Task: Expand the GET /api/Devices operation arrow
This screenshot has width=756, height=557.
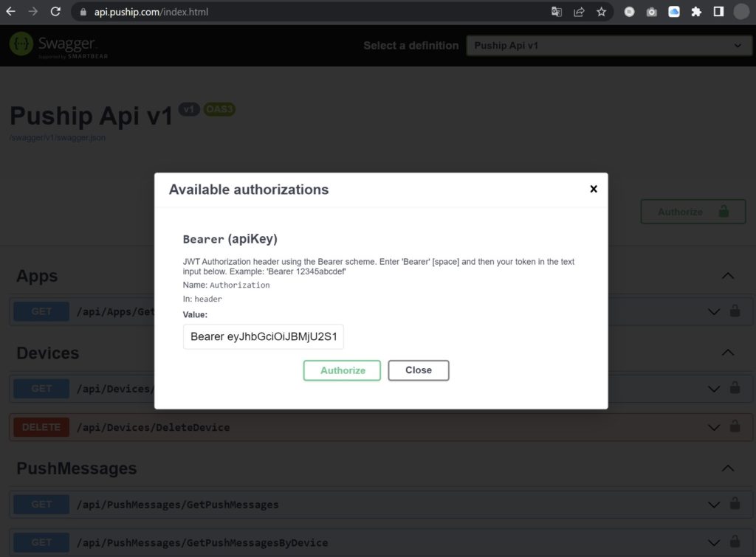Action: (714, 389)
